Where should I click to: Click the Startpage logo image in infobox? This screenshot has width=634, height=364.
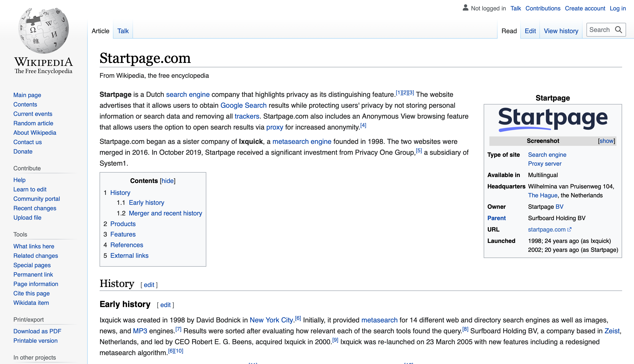[x=553, y=120]
